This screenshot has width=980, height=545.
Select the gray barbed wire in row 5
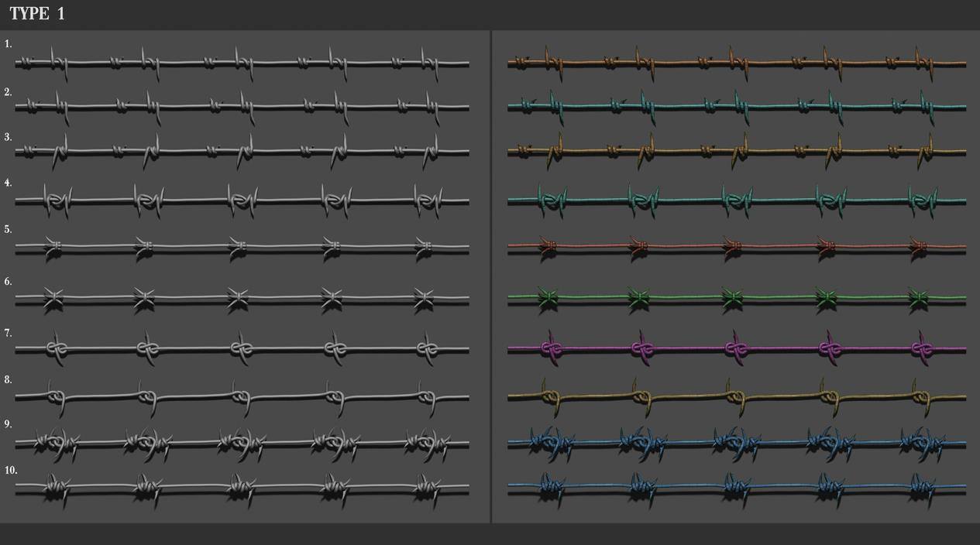click(x=242, y=248)
